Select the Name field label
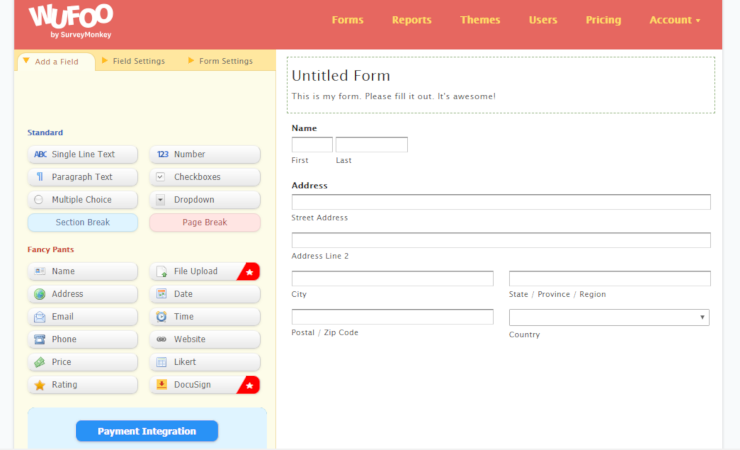 pyautogui.click(x=304, y=128)
